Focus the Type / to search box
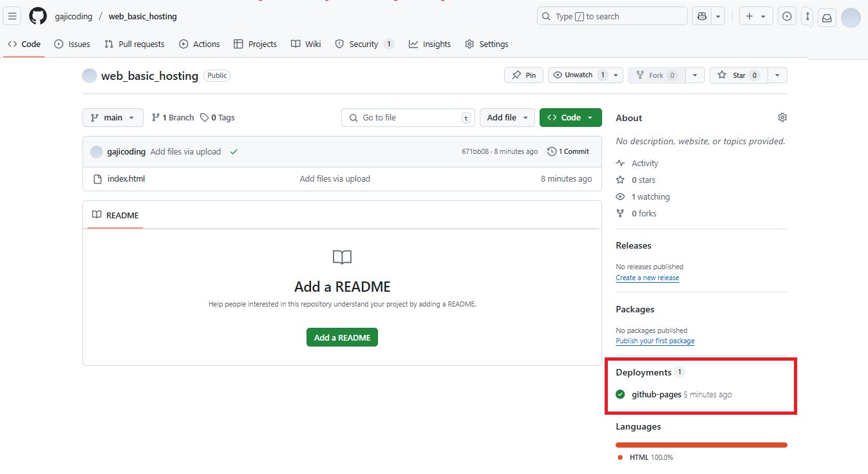The width and height of the screenshot is (868, 474). pos(612,16)
